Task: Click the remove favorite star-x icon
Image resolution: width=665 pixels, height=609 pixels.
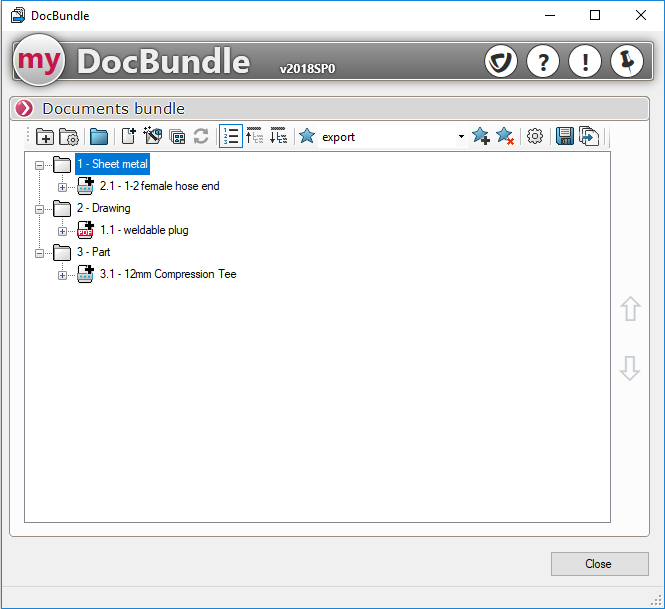Action: click(506, 137)
